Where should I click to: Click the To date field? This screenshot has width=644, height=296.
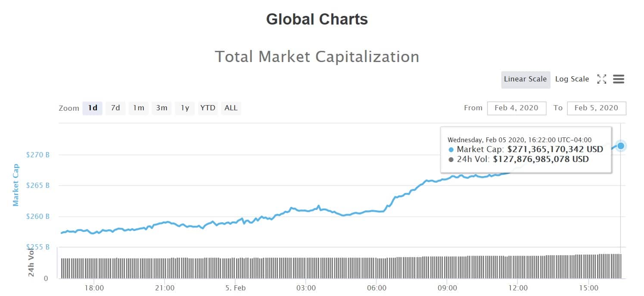[x=596, y=108]
